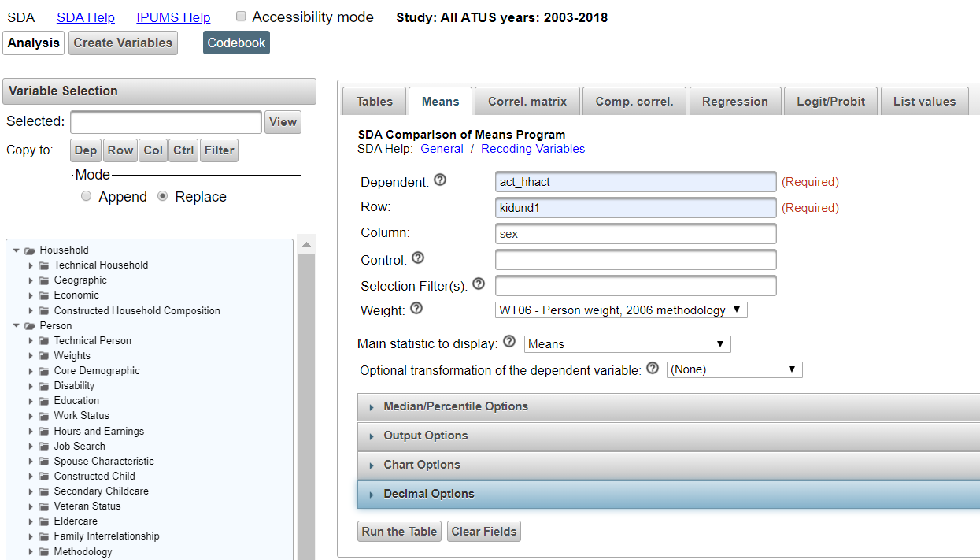Click the Column input field

(636, 234)
